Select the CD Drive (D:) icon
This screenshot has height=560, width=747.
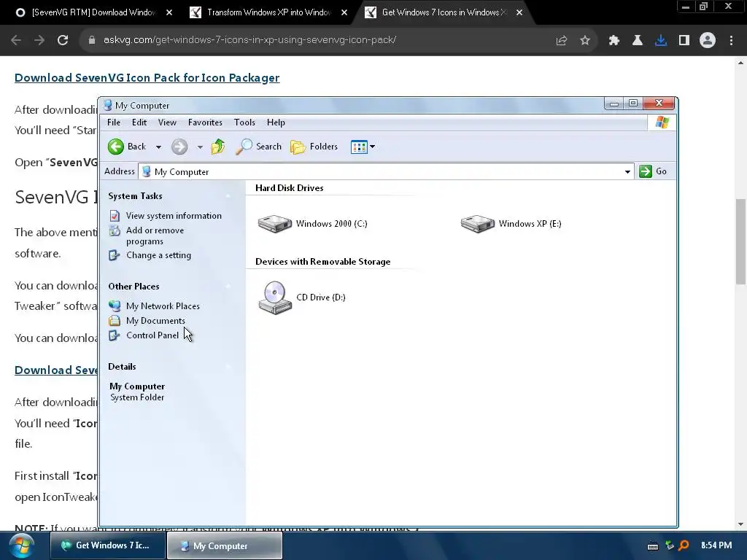click(275, 297)
